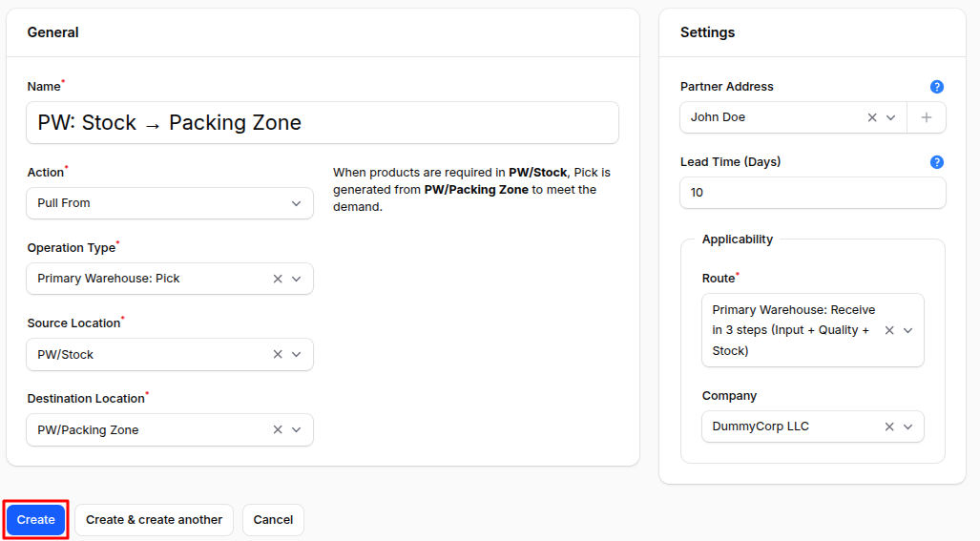Expand the Source Location dropdown
The width and height of the screenshot is (980, 541).
pos(296,354)
